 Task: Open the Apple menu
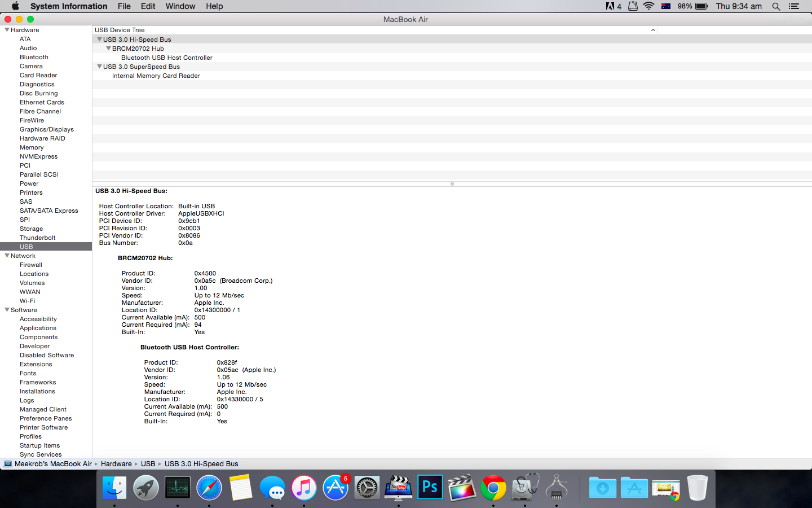(15, 6)
